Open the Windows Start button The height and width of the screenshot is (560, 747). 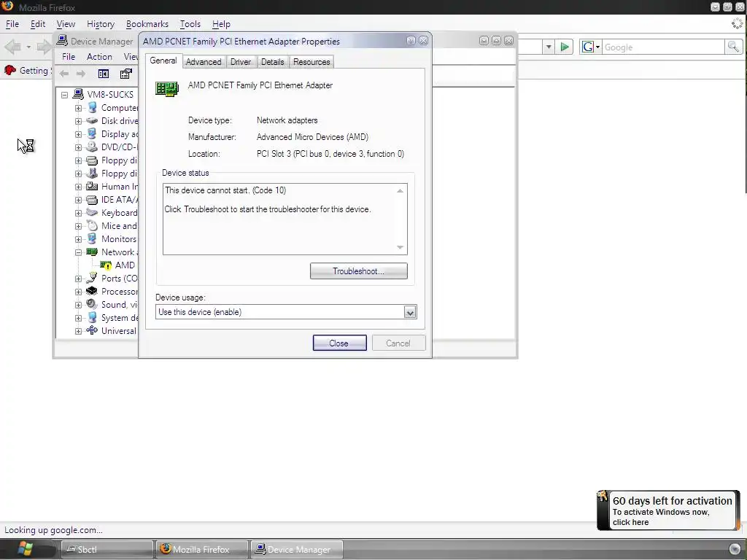tap(26, 548)
